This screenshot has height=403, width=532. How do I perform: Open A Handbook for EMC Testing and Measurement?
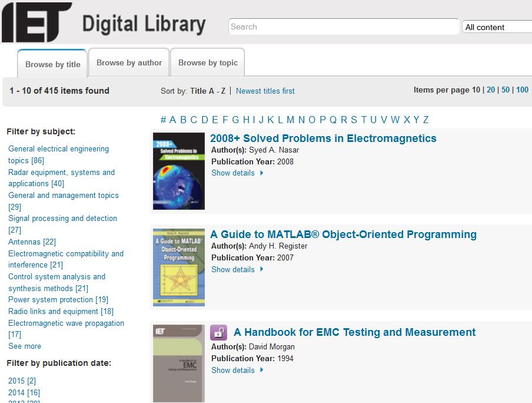pyautogui.click(x=354, y=332)
